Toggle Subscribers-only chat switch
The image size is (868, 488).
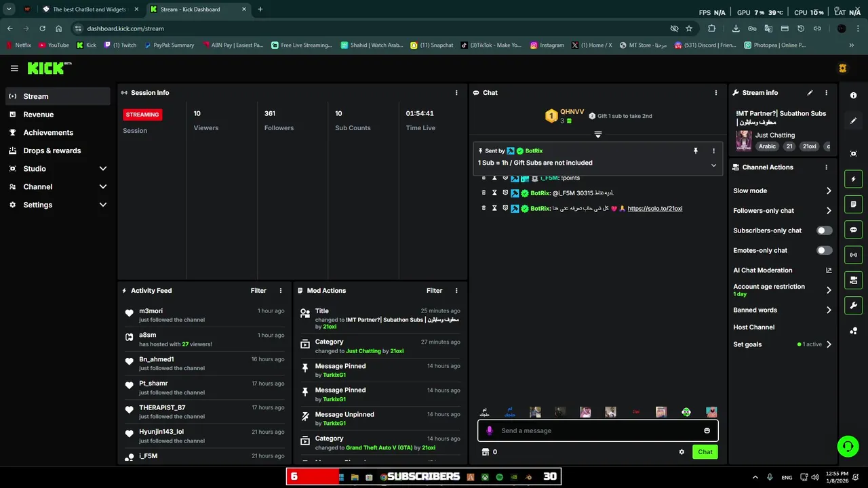coord(824,230)
